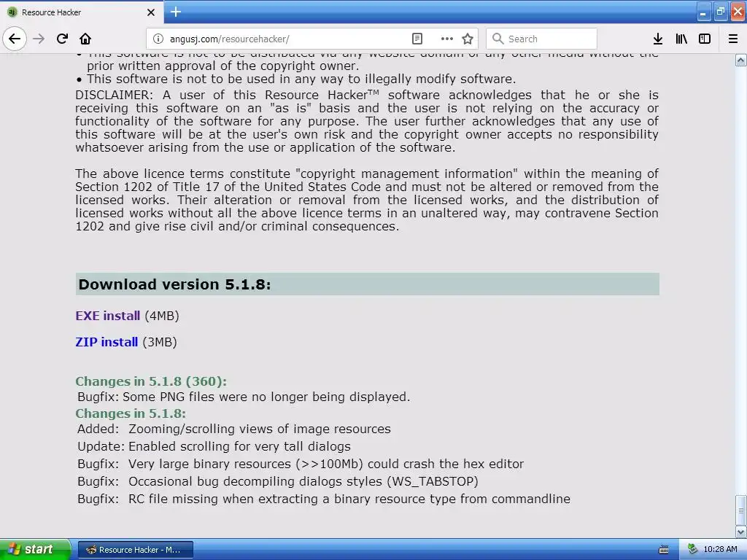The height and width of the screenshot is (560, 747).
Task: Click scrollbar down arrow
Action: tap(741, 532)
